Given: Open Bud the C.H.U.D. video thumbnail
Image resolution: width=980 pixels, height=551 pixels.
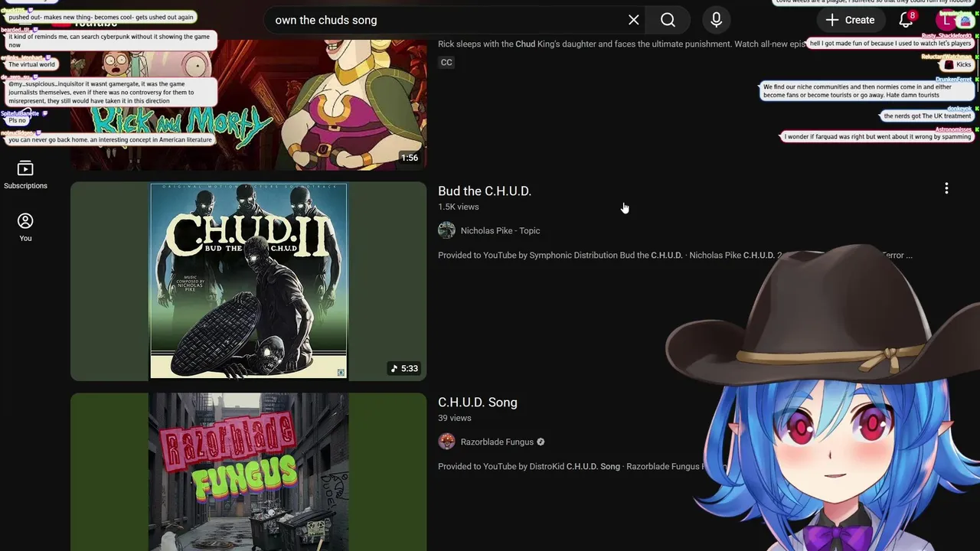Looking at the screenshot, I should (x=248, y=281).
